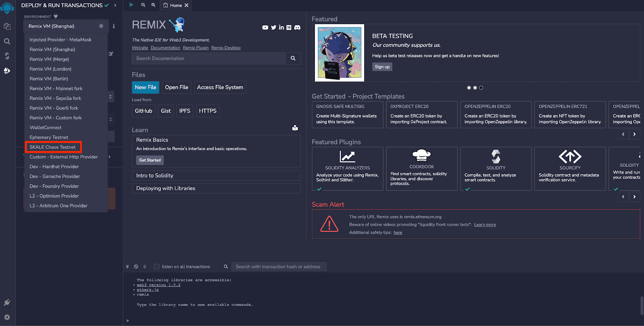Image resolution: width=644 pixels, height=326 pixels.
Task: Click the green run script play icon
Action: click(131, 5)
